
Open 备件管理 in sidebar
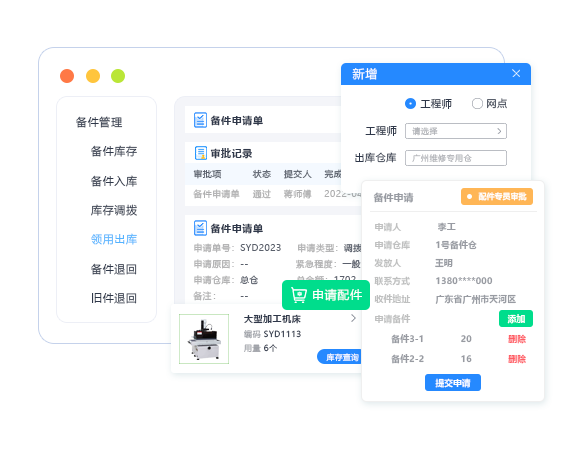pos(99,122)
